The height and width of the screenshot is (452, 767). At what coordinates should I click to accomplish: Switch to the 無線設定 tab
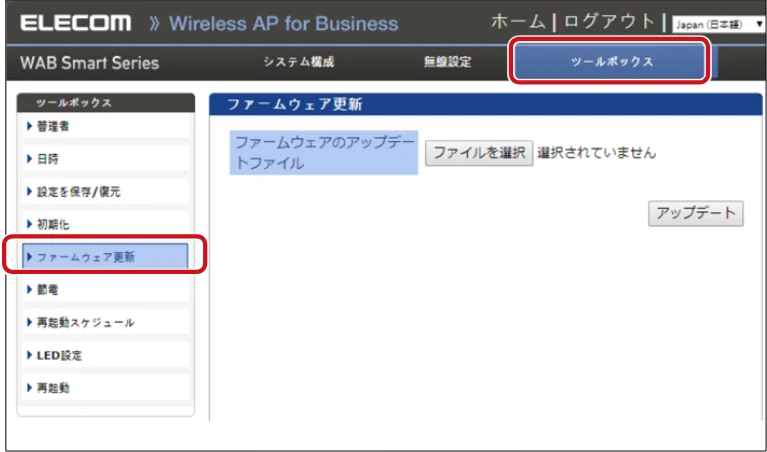(x=448, y=62)
